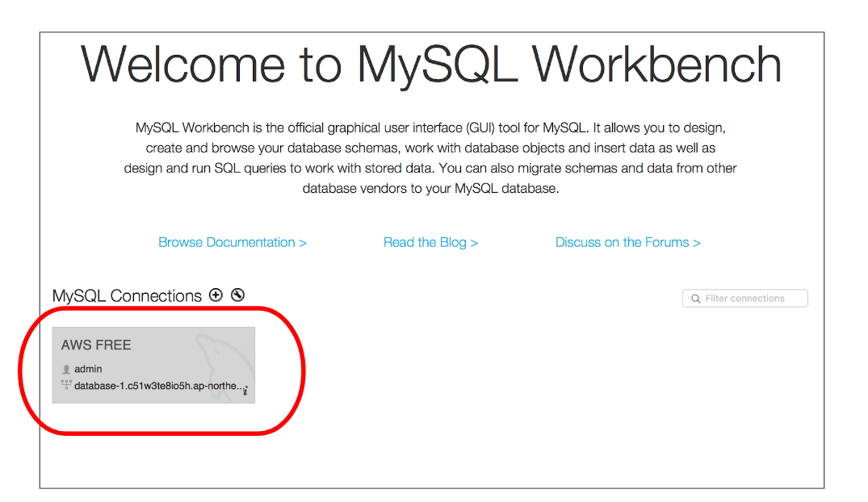
Task: Click the admin user label on the tile
Action: pos(88,369)
